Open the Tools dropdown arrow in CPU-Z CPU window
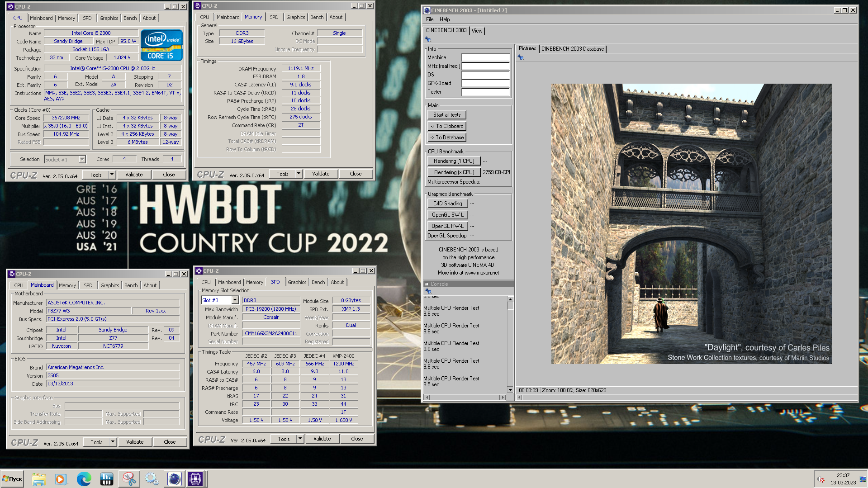 [112, 175]
